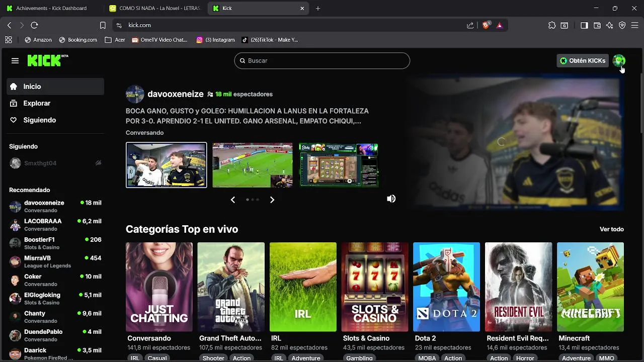Click the Conversando stream category label
This screenshot has width=644, height=362.
coord(144,133)
